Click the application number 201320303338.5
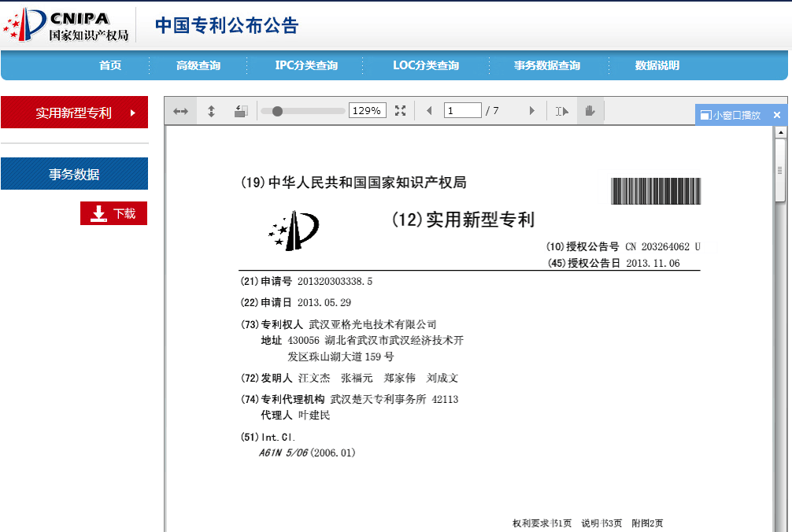Screen dimensions: 792x532 (x=335, y=281)
